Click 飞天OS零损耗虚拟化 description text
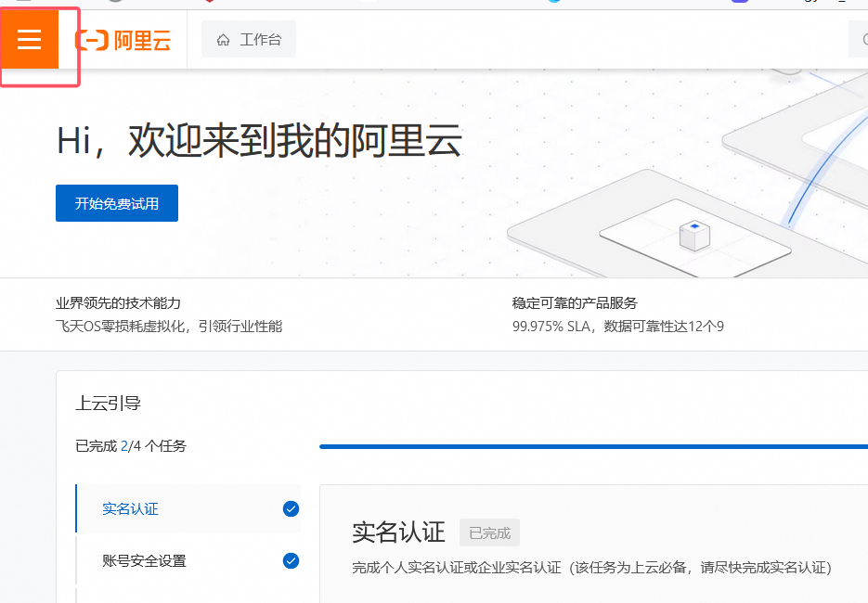This screenshot has height=603, width=868. [x=169, y=327]
